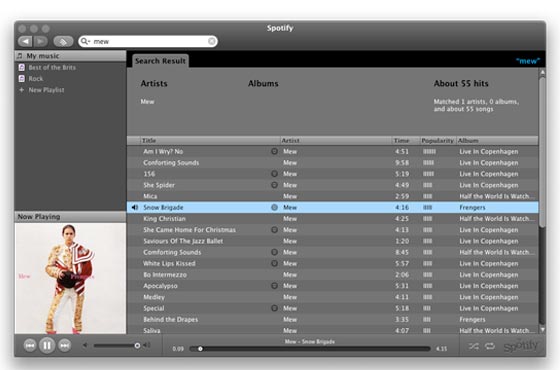Click the high volume speaker icon
The image size is (560, 370).
[146, 345]
